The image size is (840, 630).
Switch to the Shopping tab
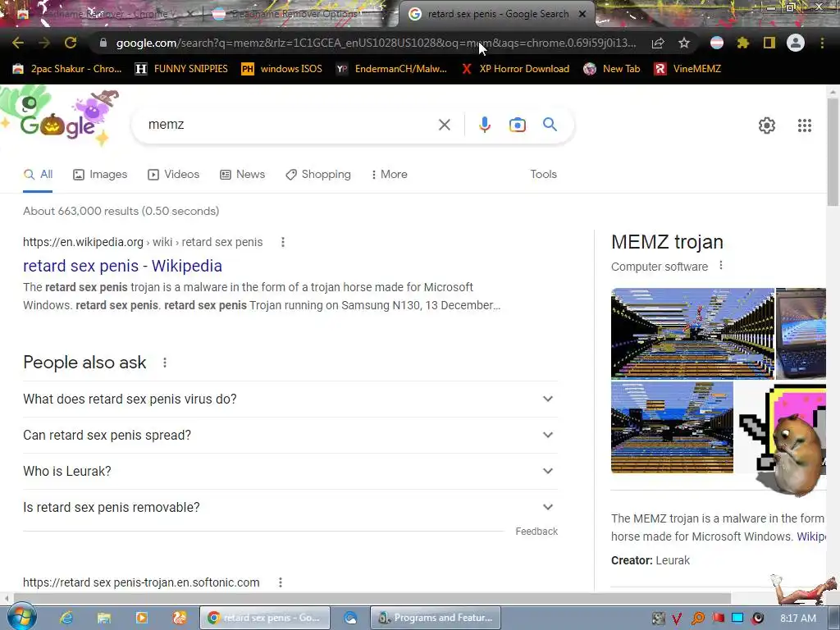(318, 174)
